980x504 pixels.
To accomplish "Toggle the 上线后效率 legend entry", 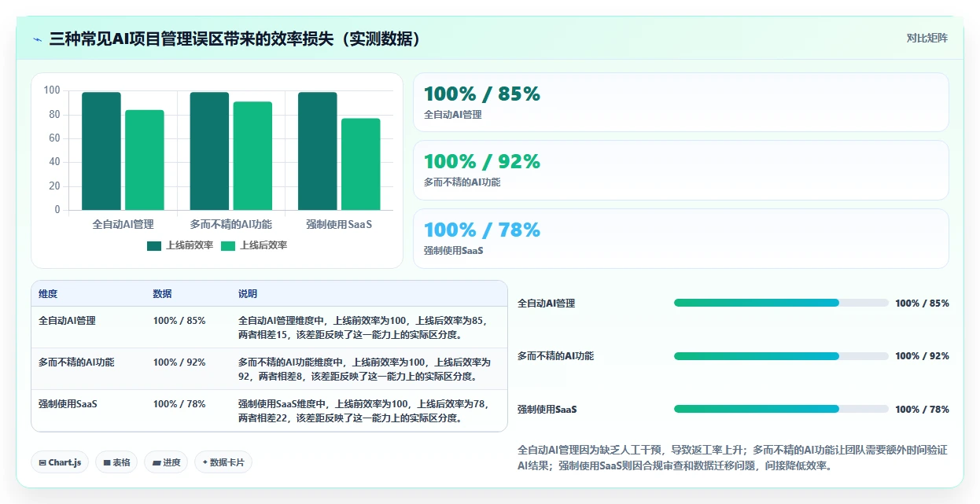I will point(254,245).
